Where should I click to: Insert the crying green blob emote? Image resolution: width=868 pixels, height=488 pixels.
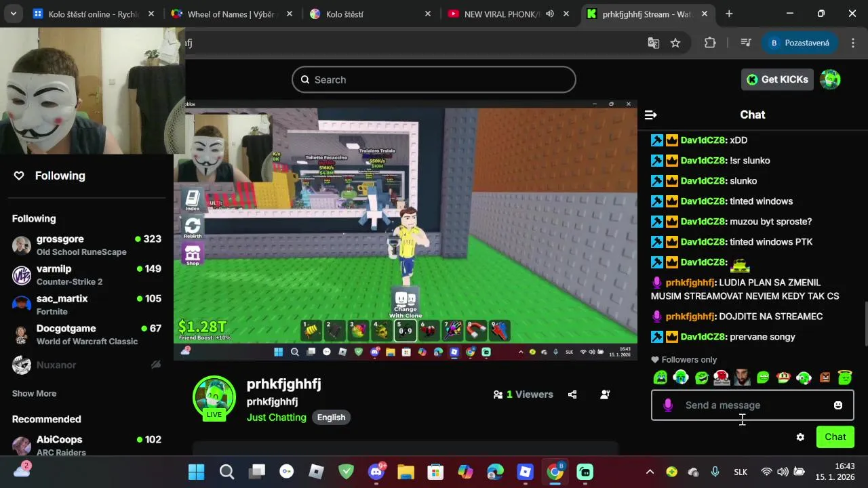click(660, 378)
